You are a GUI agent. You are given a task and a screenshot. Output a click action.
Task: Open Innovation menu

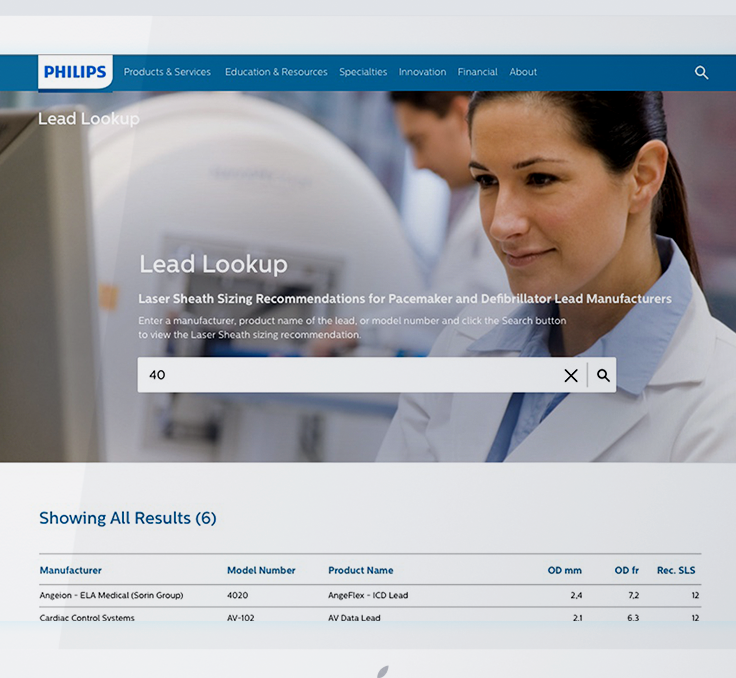coord(422,72)
